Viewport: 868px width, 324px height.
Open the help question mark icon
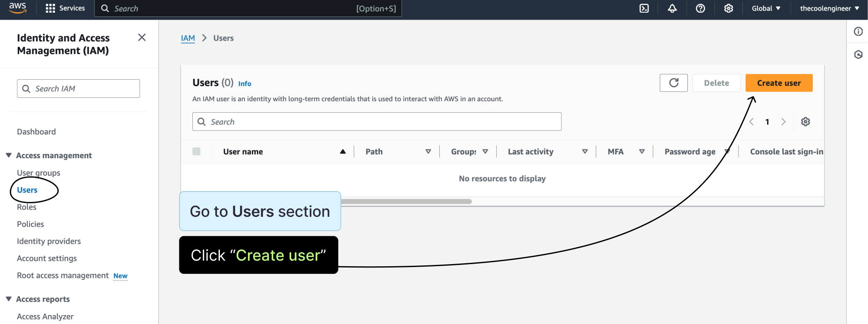[700, 8]
